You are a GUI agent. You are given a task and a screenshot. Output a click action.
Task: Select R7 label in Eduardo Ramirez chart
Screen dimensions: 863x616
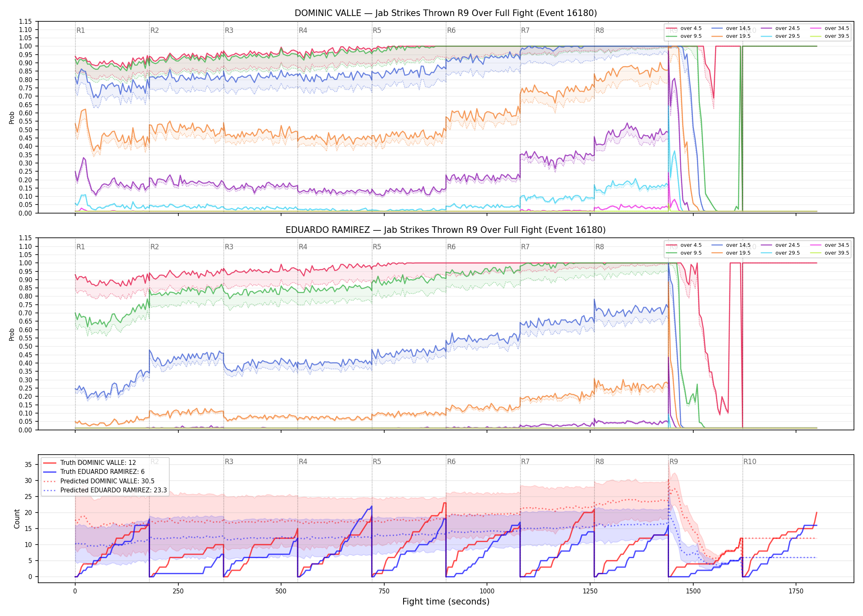[x=525, y=247]
